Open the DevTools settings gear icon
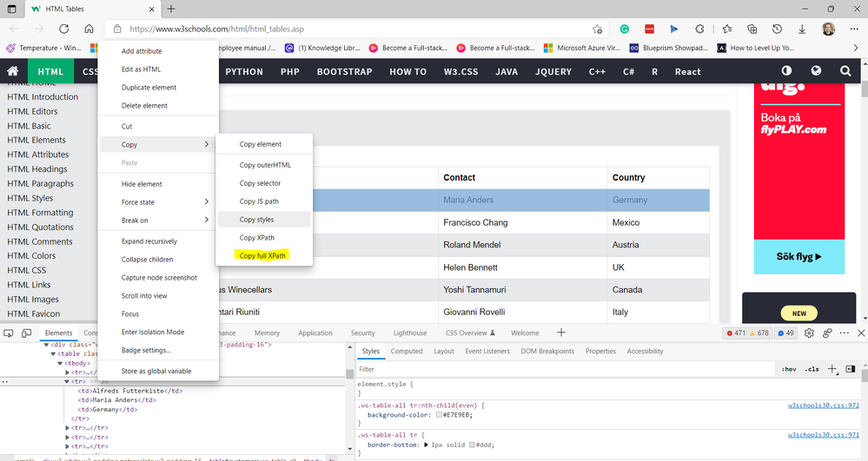The image size is (868, 461). (x=809, y=333)
